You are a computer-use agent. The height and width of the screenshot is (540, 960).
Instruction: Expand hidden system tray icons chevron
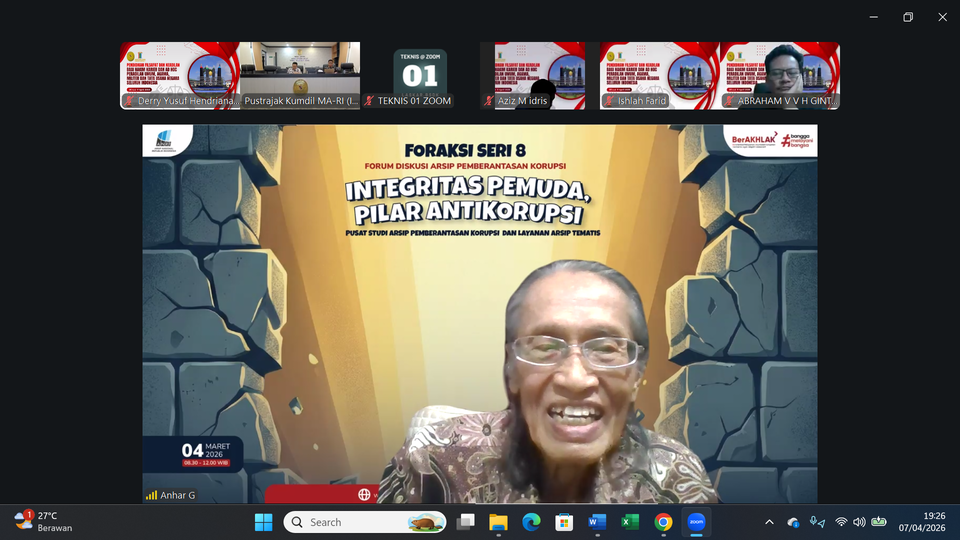tap(770, 522)
